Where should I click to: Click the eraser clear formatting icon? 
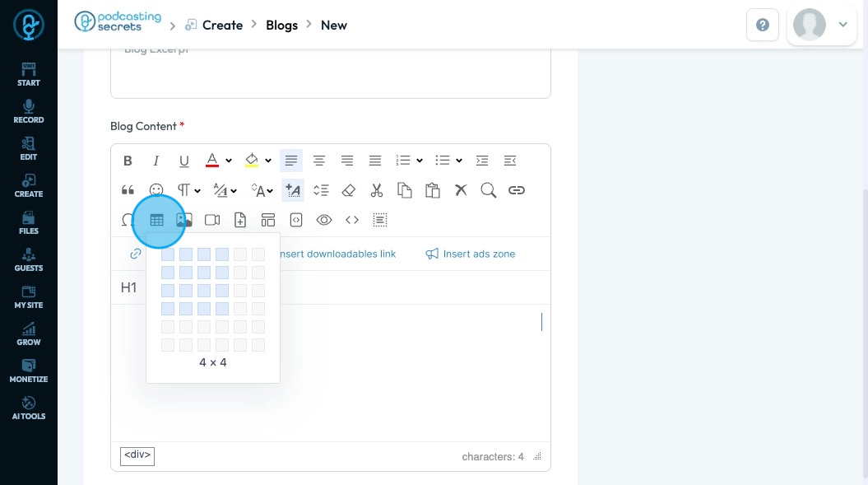tap(348, 190)
